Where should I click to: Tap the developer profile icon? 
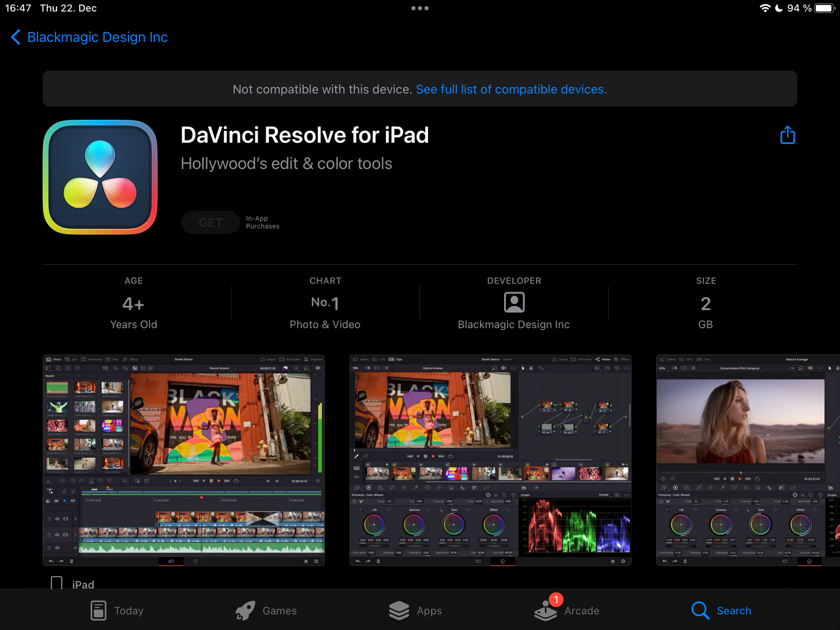[514, 302]
